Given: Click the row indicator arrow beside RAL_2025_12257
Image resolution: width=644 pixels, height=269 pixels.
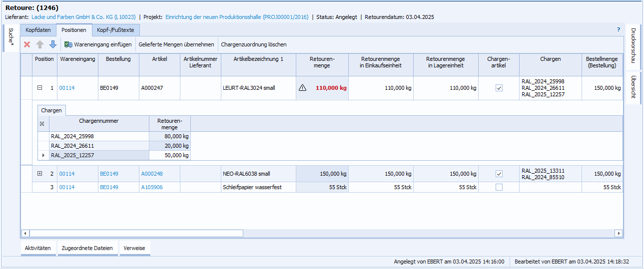Looking at the screenshot, I should pos(43,155).
